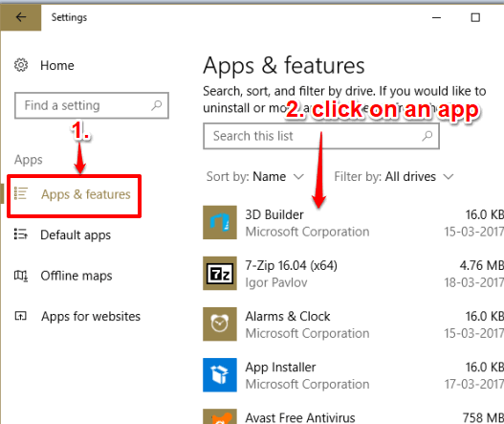Click the magnifier in Search this list
The image size is (504, 424).
click(x=427, y=136)
